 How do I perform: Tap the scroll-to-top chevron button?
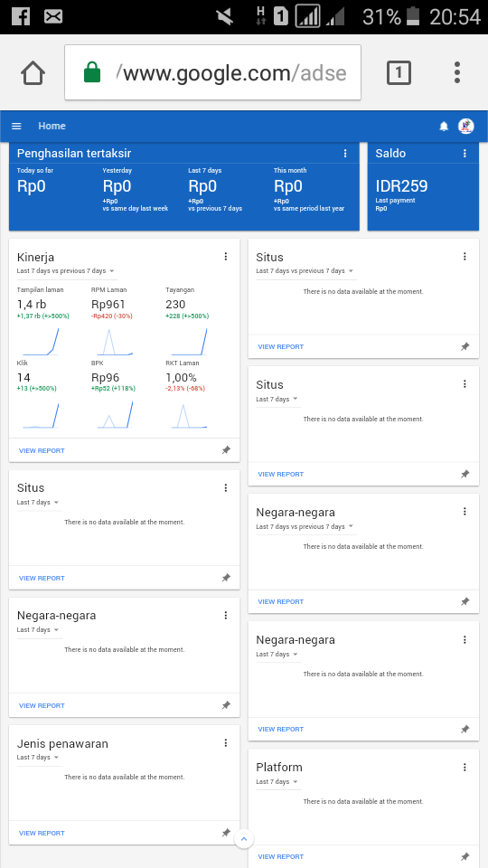[244, 838]
